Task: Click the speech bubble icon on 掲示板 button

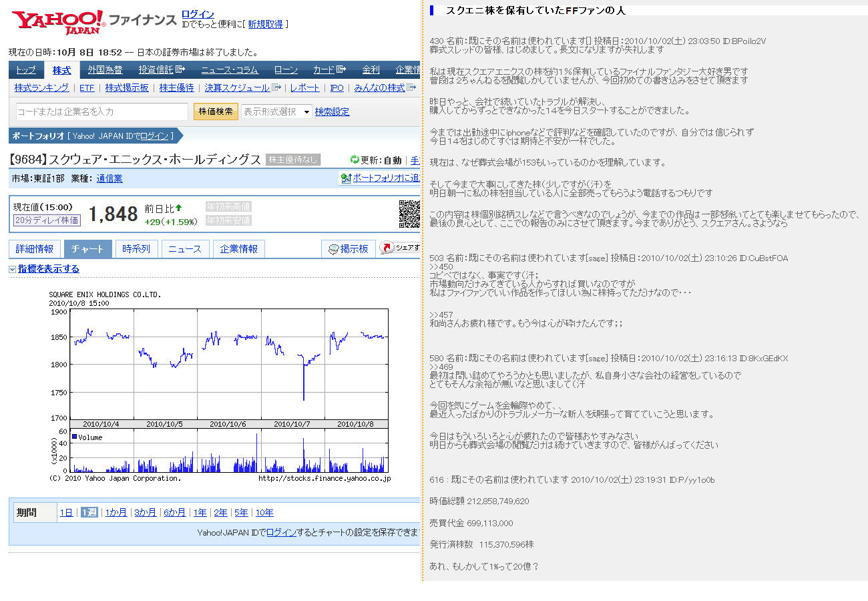Action: (333, 249)
